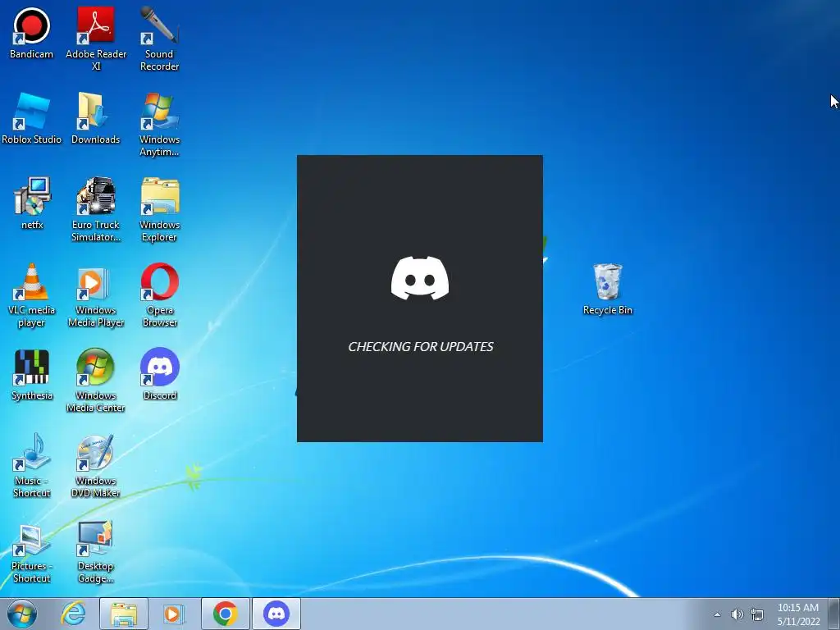Image resolution: width=840 pixels, height=630 pixels.
Task: Open Windows Media Player from the taskbar
Action: pyautogui.click(x=174, y=614)
